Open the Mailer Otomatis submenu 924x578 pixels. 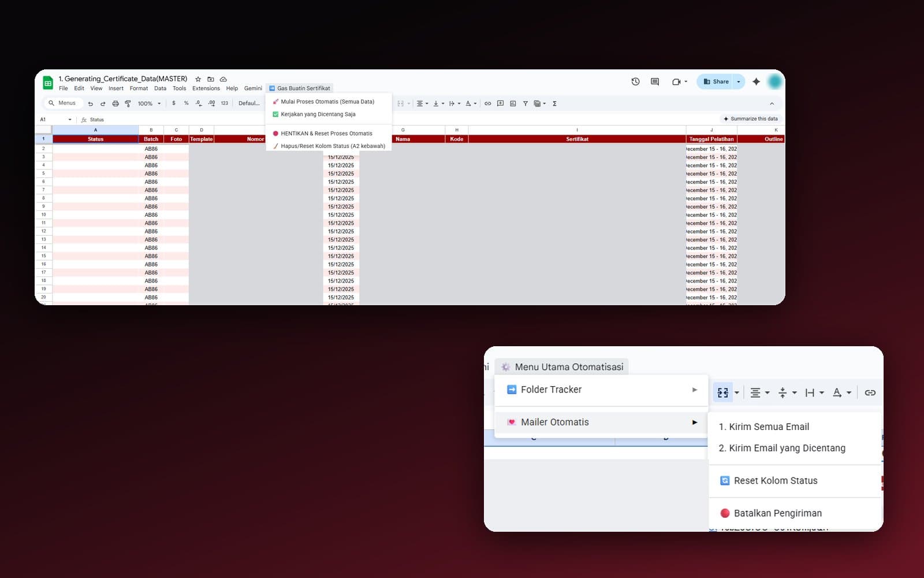[x=601, y=422]
